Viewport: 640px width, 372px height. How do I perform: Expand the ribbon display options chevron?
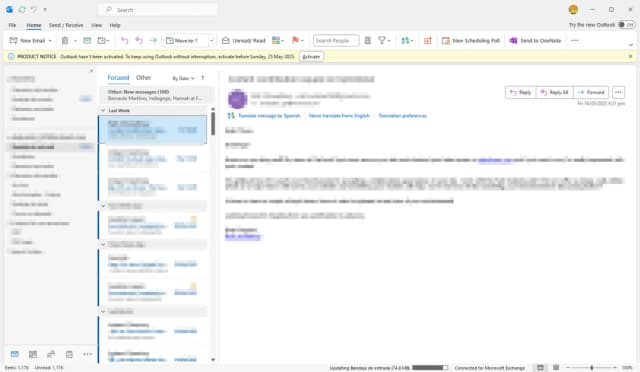(631, 45)
